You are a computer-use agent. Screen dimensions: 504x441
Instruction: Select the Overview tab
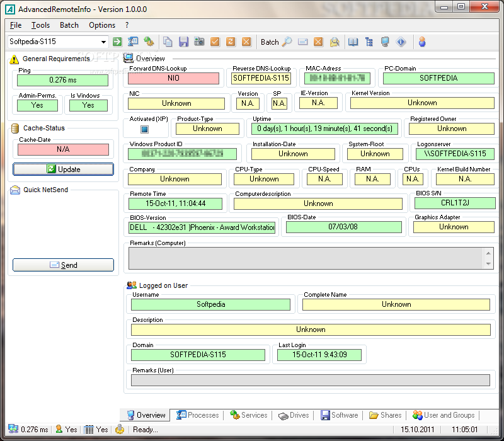(x=146, y=415)
